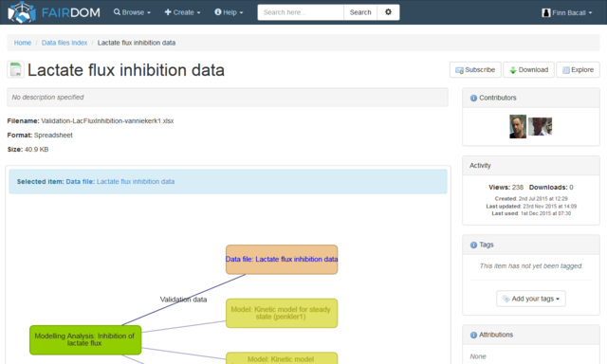Click the first contributor avatar photo
Image resolution: width=607 pixels, height=364 pixels.
tap(518, 126)
